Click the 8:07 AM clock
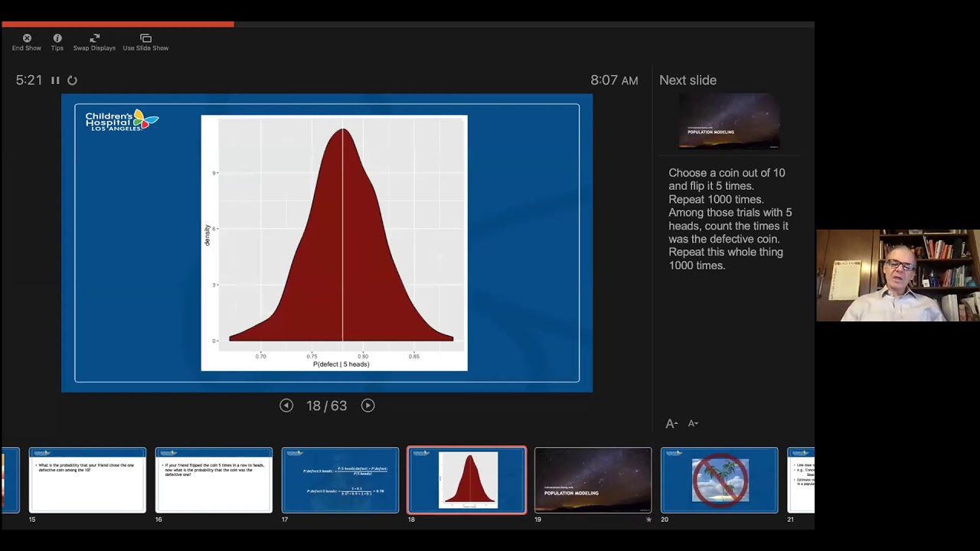Screen dimensions: 980x551 [614, 80]
